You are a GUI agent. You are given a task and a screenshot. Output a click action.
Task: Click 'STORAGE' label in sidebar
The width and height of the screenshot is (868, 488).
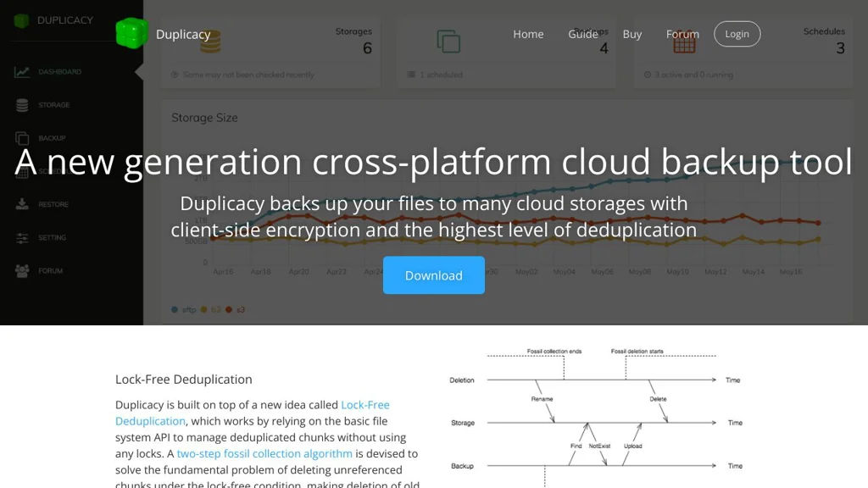[x=54, y=105]
